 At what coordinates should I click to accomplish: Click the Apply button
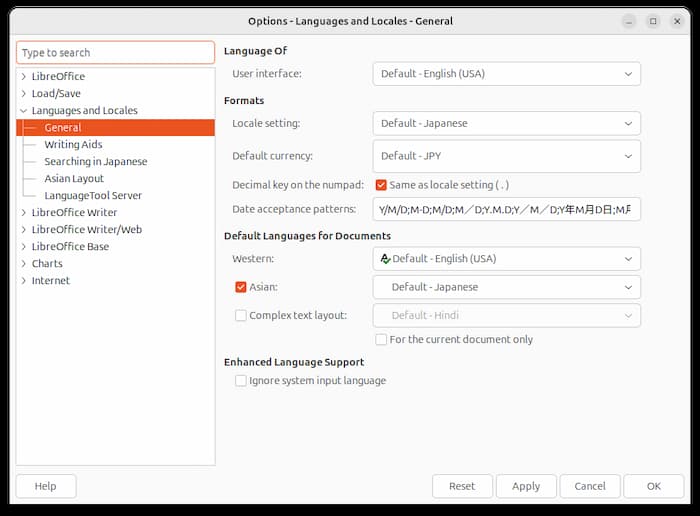[526, 486]
